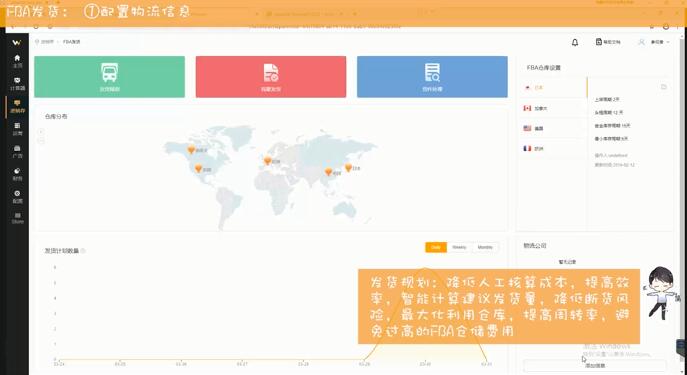Screen dimensions: 687x375
Task: Click the edit icon in FBA warehouse settings
Action: (664, 87)
